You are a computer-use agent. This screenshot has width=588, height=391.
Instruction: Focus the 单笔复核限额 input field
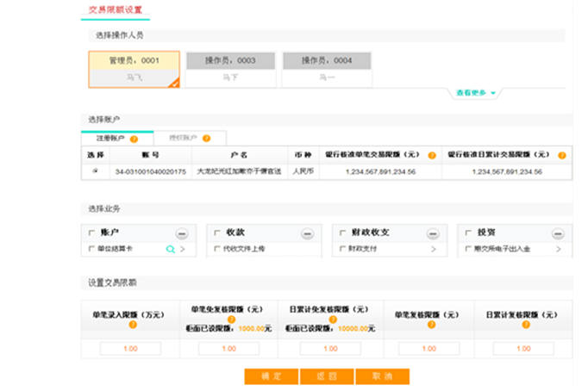(429, 349)
